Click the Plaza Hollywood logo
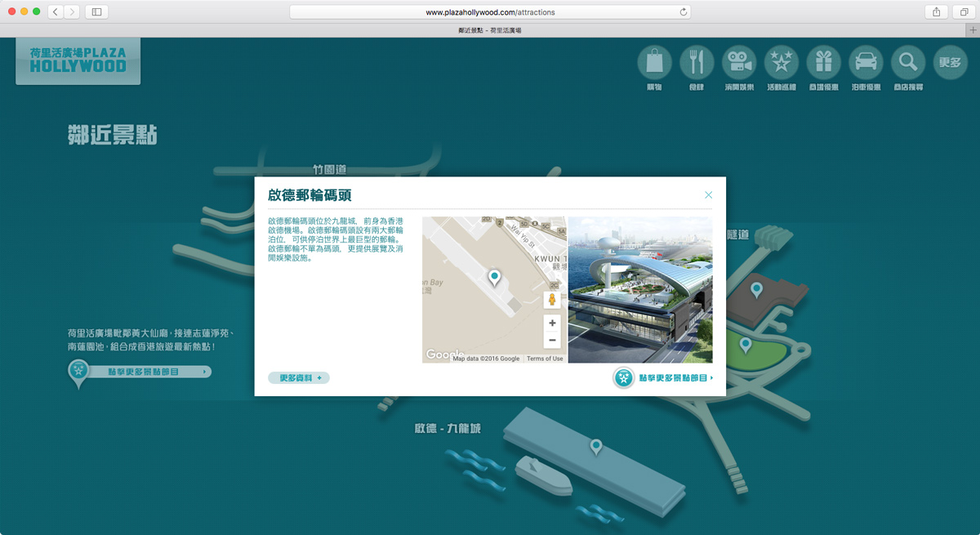Viewport: 980px width, 535px height. 78,60
